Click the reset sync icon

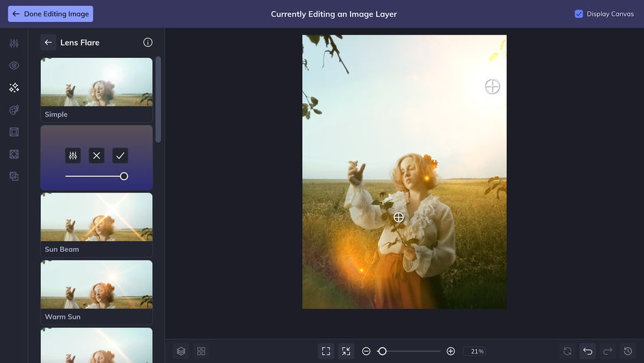(x=568, y=351)
